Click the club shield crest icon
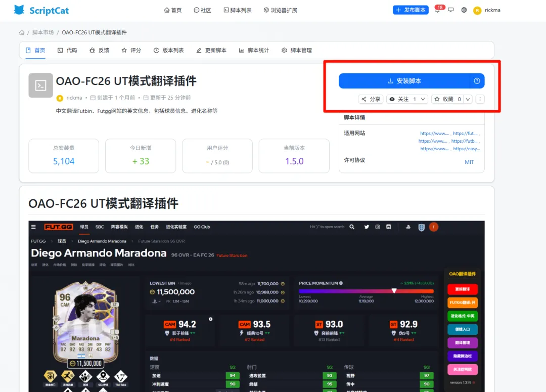Screen dimensions: 546x392 coord(421,228)
